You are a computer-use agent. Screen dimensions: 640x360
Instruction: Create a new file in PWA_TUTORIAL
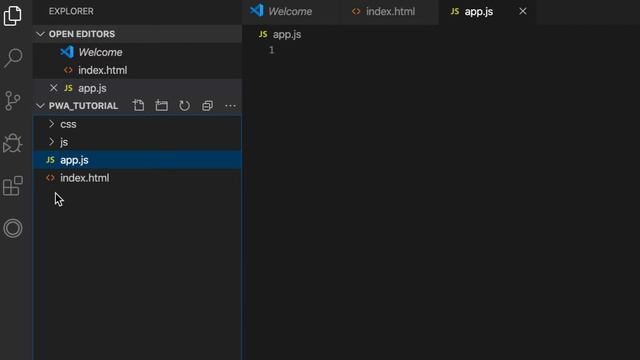[x=138, y=106]
